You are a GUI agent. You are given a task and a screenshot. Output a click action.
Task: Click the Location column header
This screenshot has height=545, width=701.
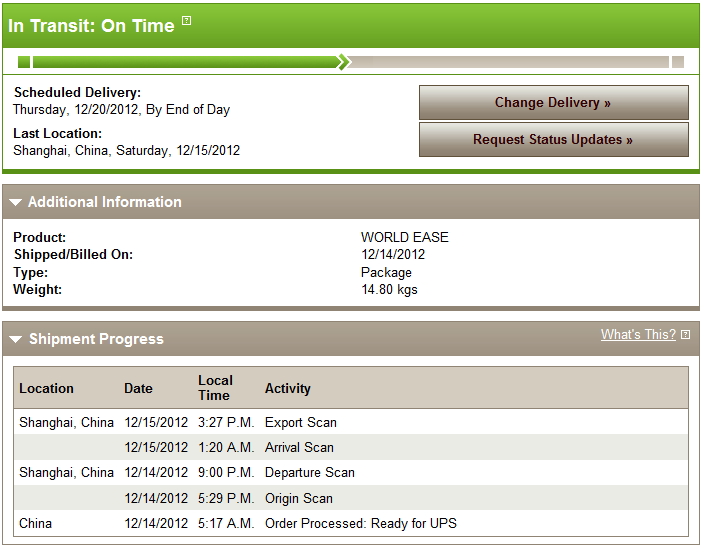[46, 388]
